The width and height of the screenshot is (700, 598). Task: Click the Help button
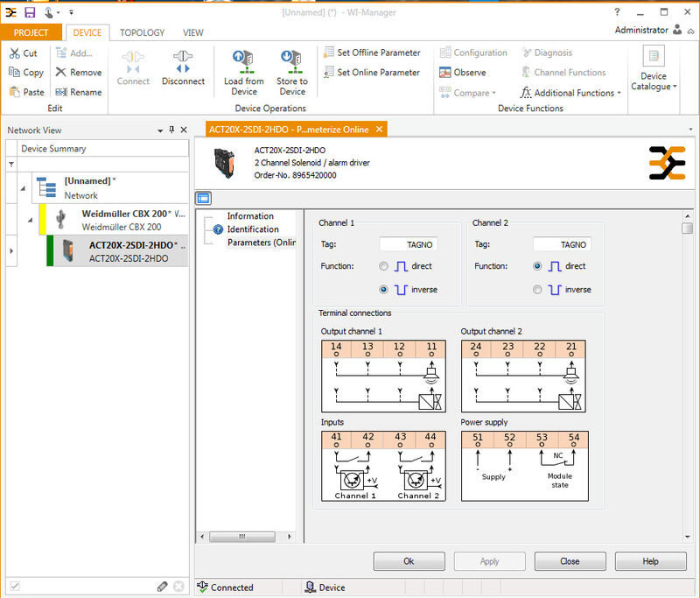click(650, 561)
